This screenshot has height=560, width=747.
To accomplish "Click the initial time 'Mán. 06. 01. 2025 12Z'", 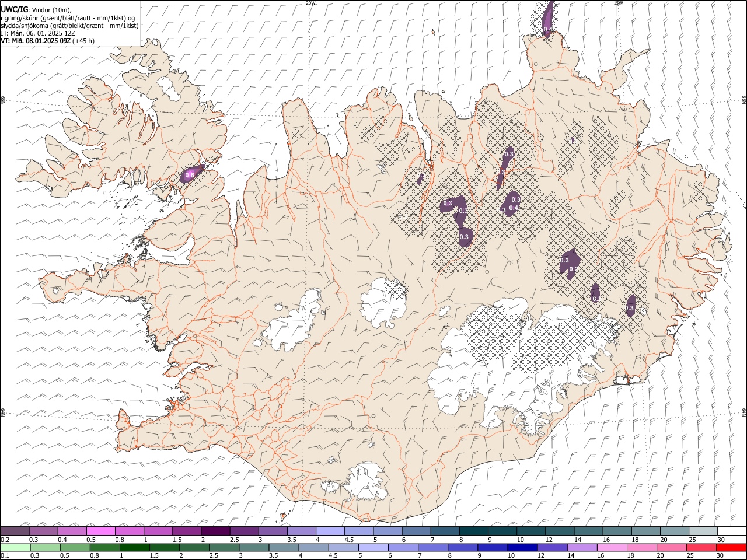I will pos(42,33).
